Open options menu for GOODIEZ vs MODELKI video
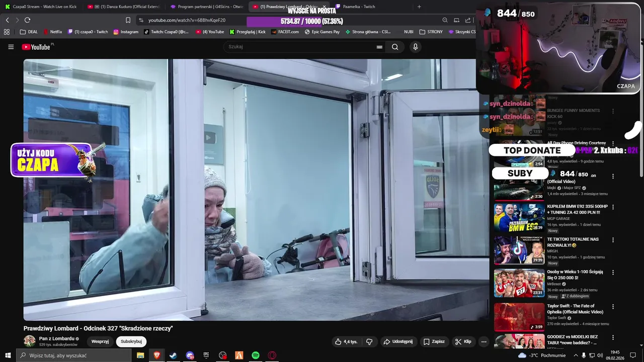Image resolution: width=644 pixels, height=362 pixels. [x=613, y=337]
